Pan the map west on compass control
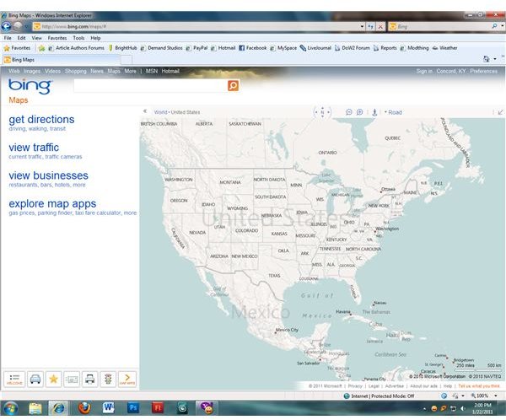The image size is (506, 420). 316,112
